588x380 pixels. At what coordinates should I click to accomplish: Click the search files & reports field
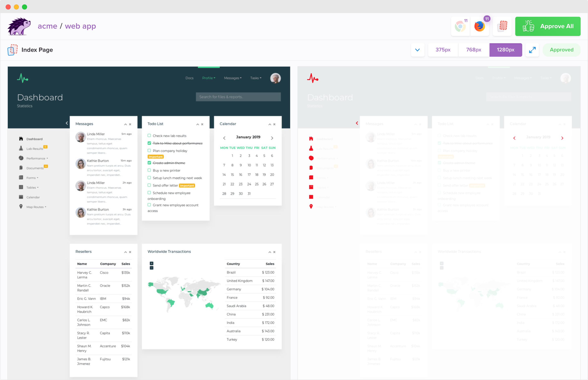tap(238, 97)
